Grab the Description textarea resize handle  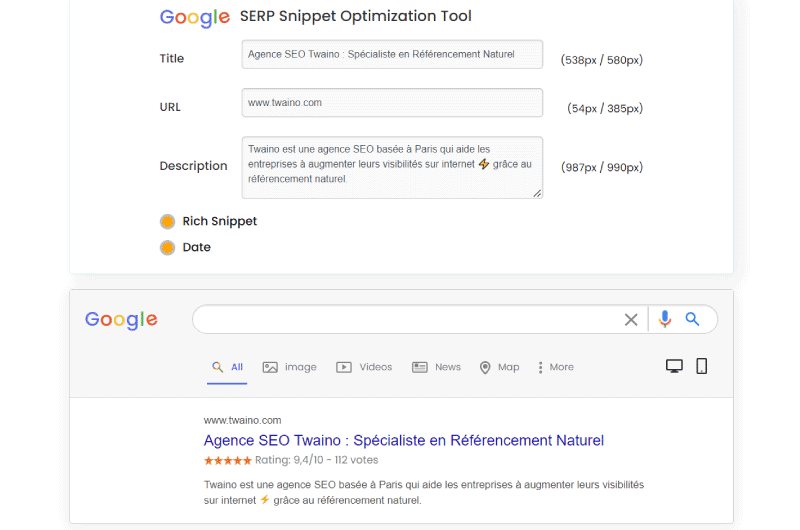(537, 193)
